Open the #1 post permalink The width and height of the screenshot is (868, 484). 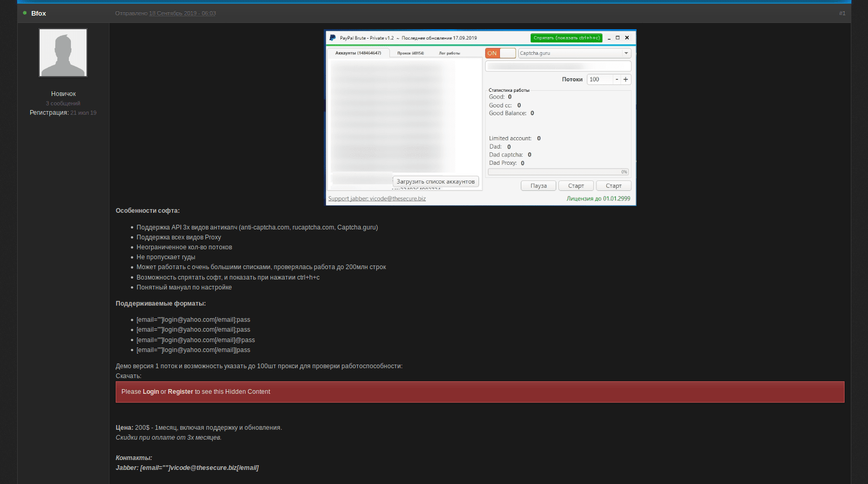coord(842,14)
